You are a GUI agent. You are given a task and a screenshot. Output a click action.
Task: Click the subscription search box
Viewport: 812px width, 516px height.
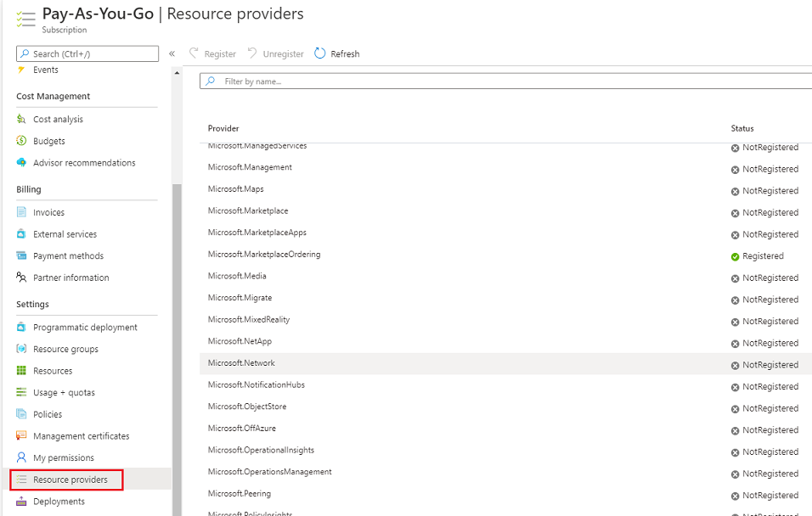[x=87, y=53]
